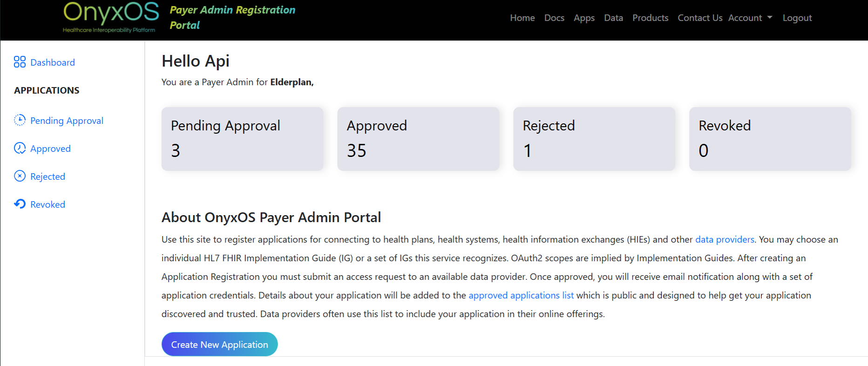Click the Dashboard grid icon in sidebar
This screenshot has height=366, width=868.
pyautogui.click(x=20, y=62)
